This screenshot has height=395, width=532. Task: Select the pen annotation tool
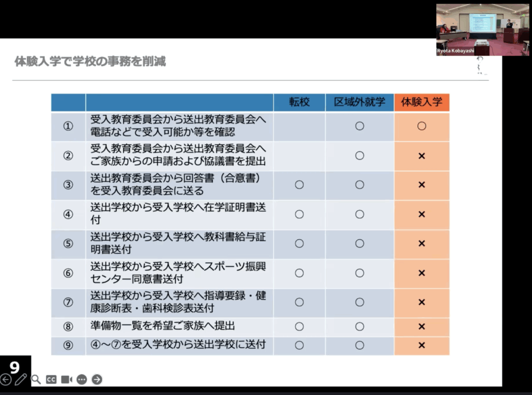(21, 379)
